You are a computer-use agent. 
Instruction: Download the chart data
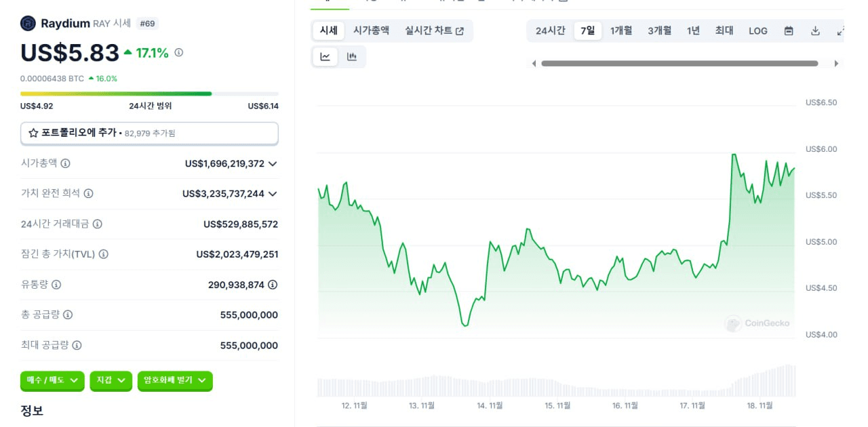pyautogui.click(x=816, y=30)
